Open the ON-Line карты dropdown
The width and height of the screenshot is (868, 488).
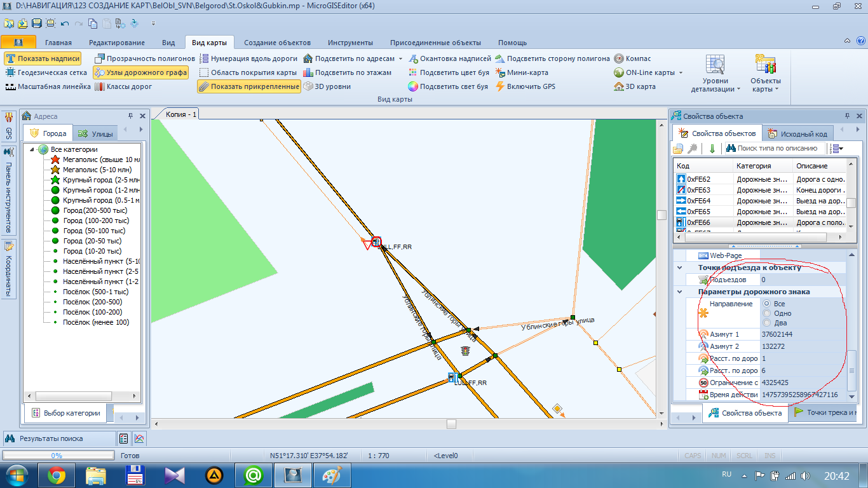680,72
